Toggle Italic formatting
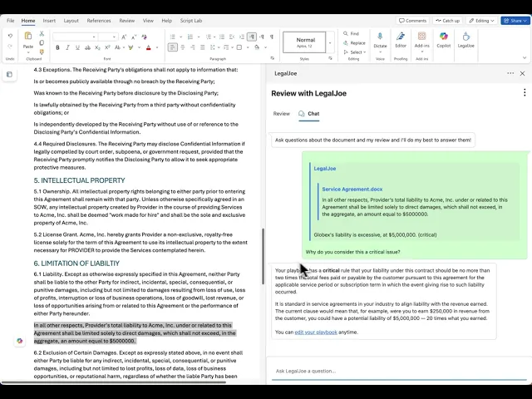Image resolution: width=532 pixels, height=399 pixels. 67,47
